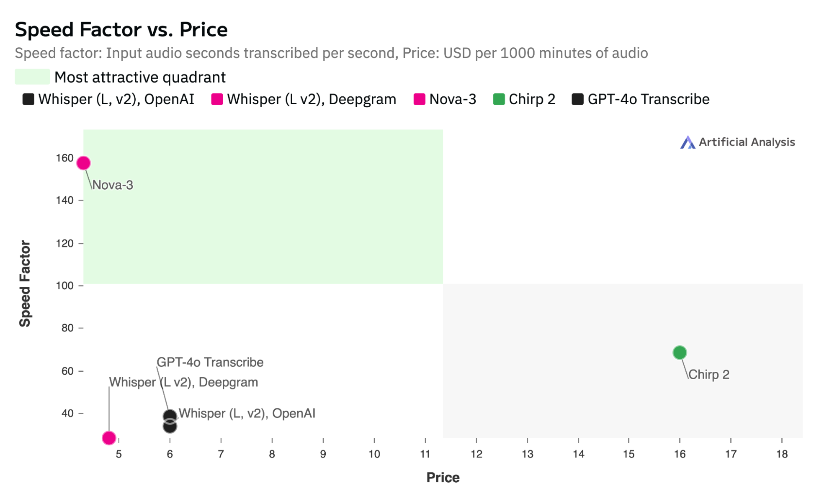Viewport: 837px width, 504px height.
Task: Click the Artificial Analysis watermark text
Action: point(747,142)
